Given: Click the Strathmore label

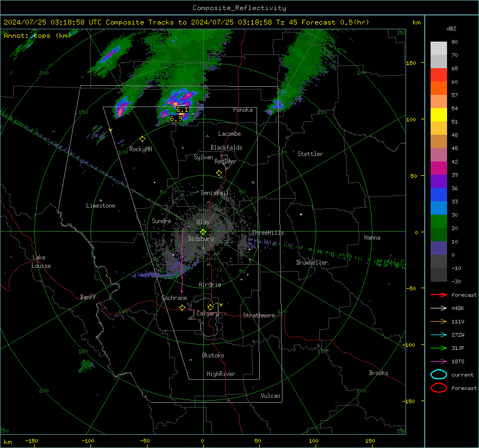Looking at the screenshot, I should coord(259,315).
